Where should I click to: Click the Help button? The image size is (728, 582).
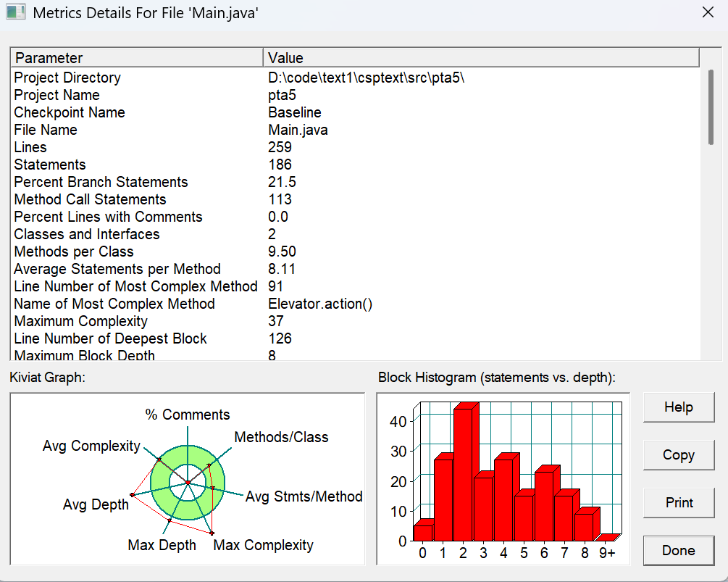pos(678,407)
